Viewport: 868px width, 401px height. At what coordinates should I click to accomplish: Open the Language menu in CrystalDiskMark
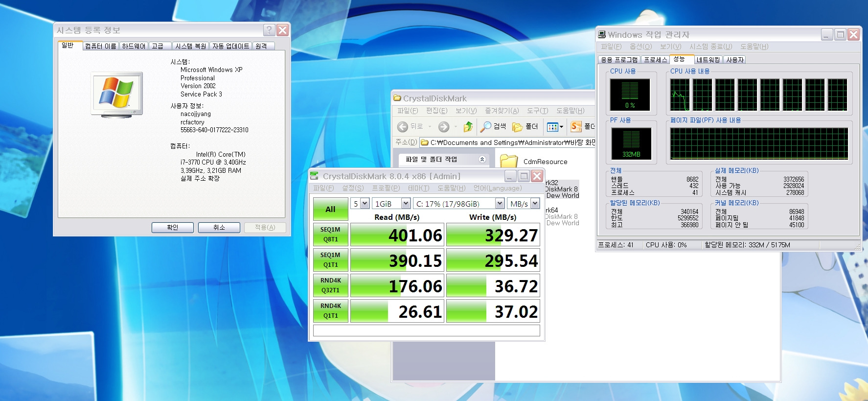[x=497, y=188]
